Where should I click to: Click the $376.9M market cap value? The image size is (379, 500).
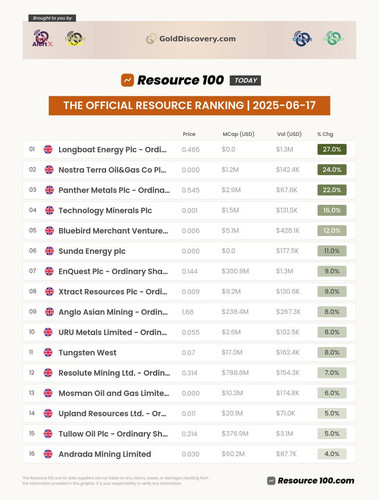point(235,434)
